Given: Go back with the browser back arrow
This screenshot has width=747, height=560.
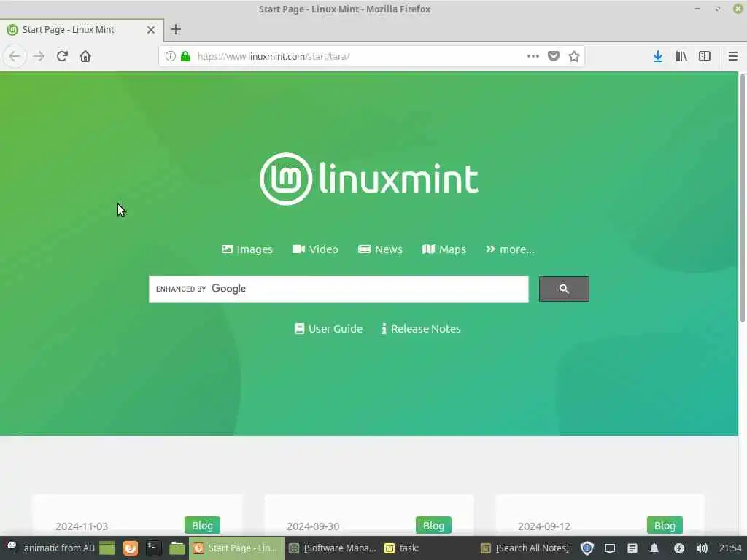Looking at the screenshot, I should [15, 56].
